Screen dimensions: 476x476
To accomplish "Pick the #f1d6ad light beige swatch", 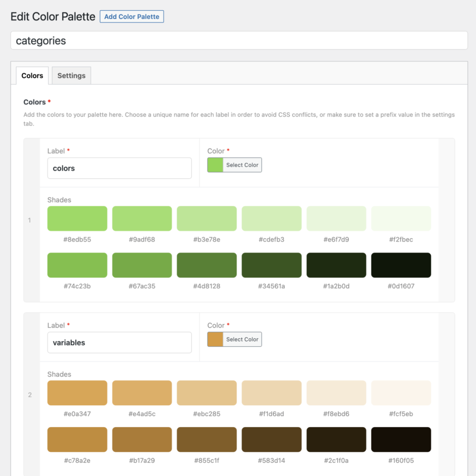I will click(271, 393).
